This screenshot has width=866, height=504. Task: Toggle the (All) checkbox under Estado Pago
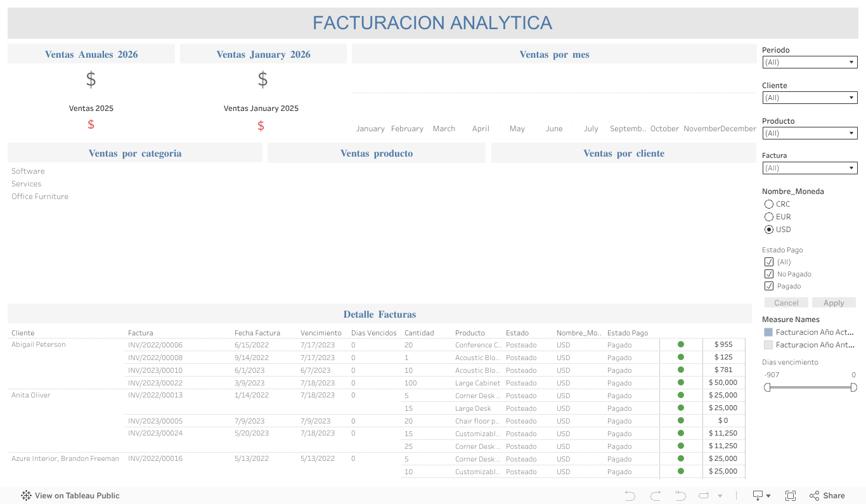coord(769,262)
